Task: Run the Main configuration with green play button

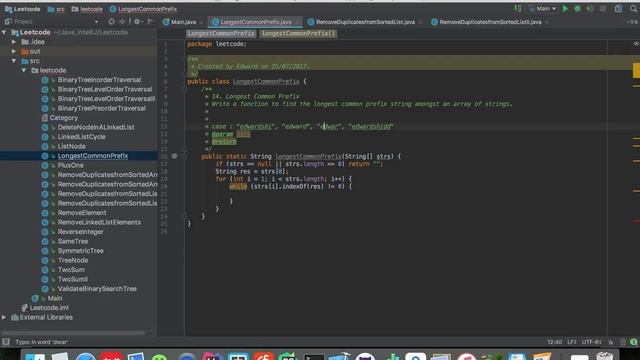Action: [x=565, y=9]
